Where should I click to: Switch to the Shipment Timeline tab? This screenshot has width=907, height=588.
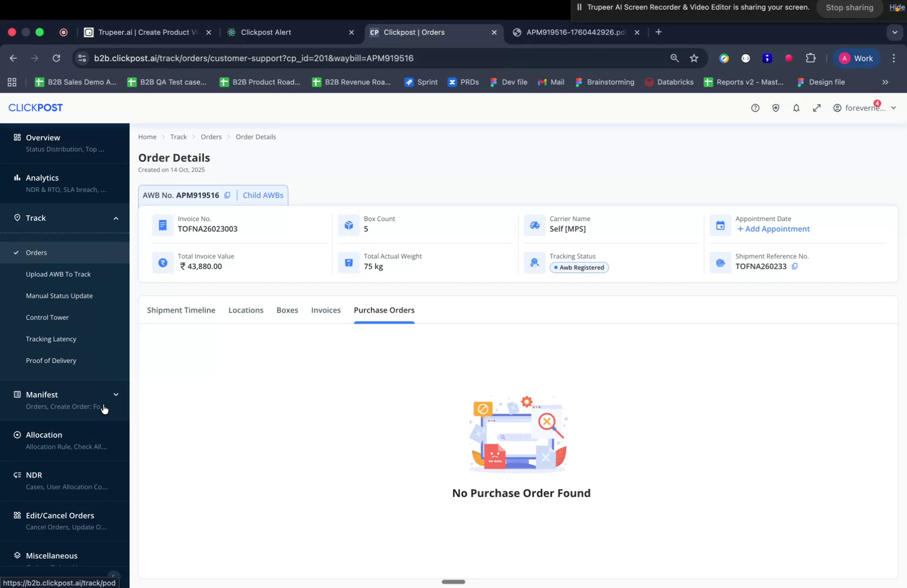pos(181,310)
